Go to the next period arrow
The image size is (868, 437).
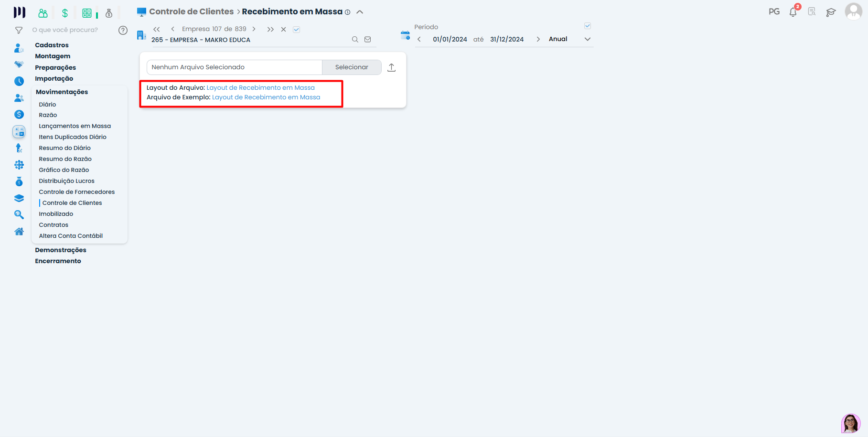click(x=538, y=39)
